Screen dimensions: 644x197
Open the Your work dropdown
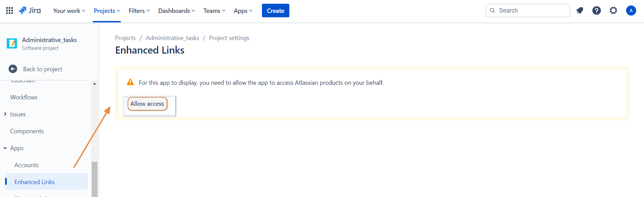coord(69,11)
